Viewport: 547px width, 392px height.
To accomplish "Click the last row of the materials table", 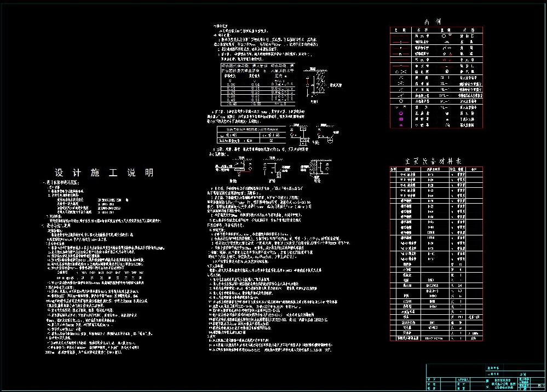I will click(436, 338).
